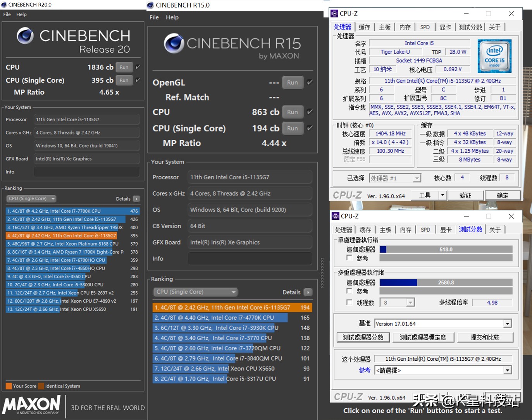The height and width of the screenshot is (420, 532).
Task: Click the brown Identical System legend square
Action: coord(41,386)
